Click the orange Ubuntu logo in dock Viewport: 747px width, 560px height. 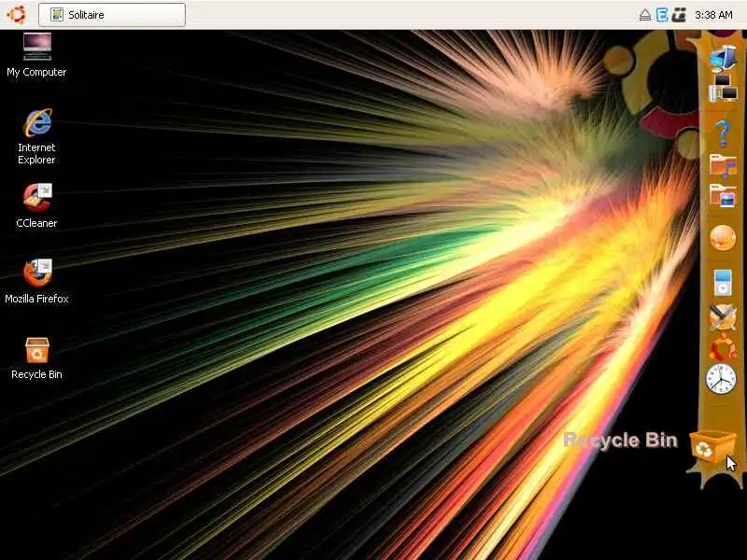coord(723,347)
